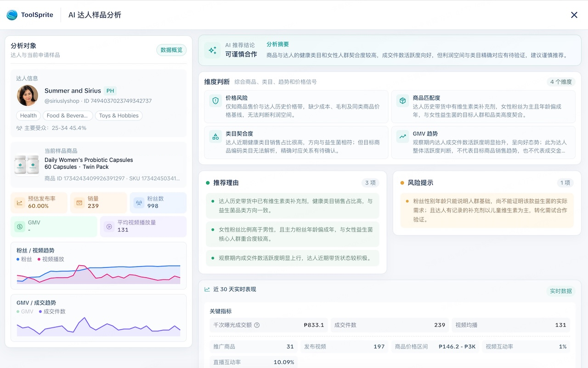Click the people icon on 粉丝数 card
The image size is (588, 368).
(139, 202)
